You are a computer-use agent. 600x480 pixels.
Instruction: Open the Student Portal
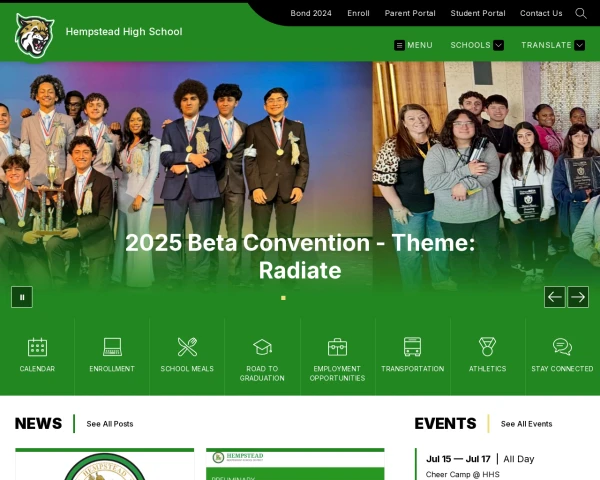point(478,13)
